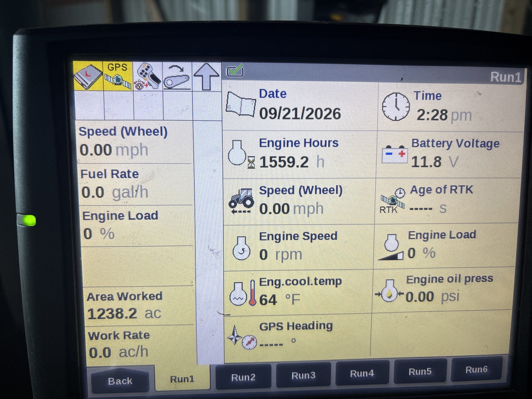
Task: Select the Age of RTK label
Action: click(x=441, y=190)
